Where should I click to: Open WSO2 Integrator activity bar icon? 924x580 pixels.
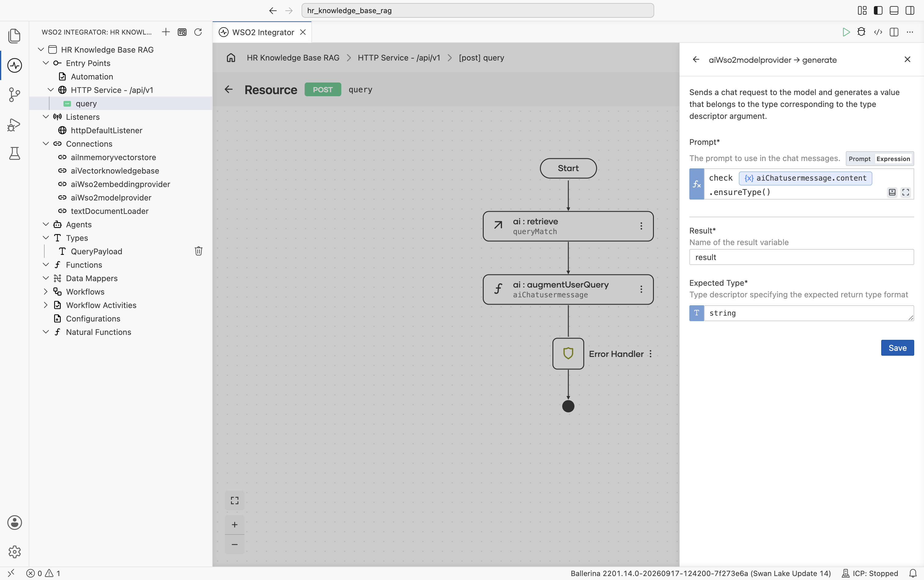(14, 65)
